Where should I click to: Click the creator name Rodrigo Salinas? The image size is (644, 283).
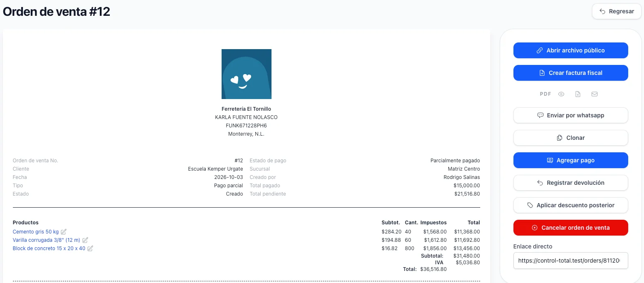click(x=462, y=177)
